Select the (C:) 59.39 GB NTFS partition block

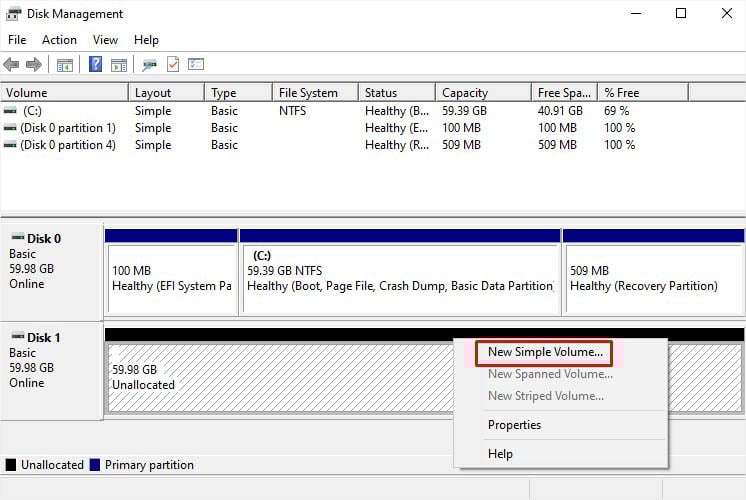[400, 272]
